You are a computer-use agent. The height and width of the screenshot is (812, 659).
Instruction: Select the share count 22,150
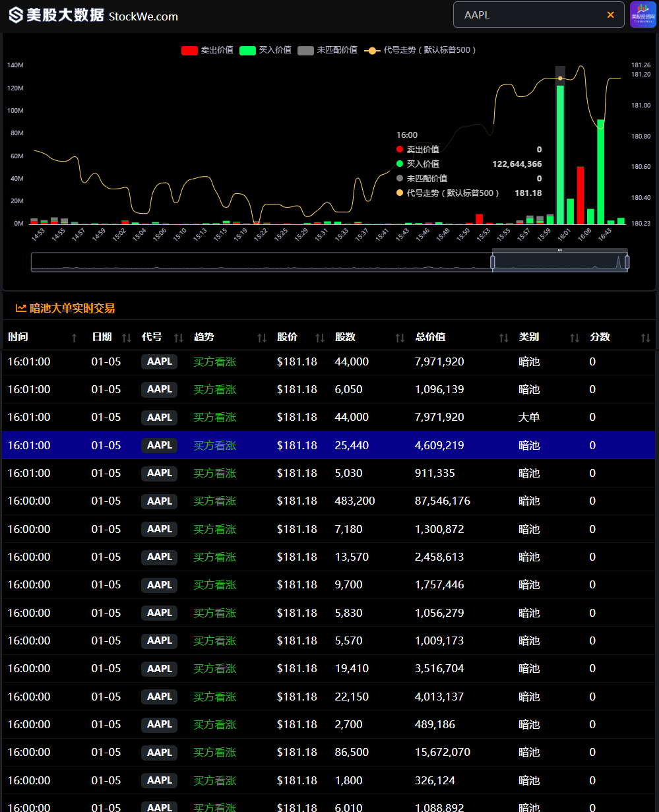352,697
